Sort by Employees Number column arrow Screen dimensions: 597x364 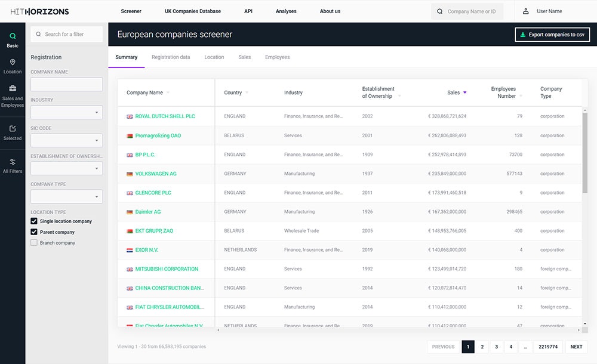point(521,96)
